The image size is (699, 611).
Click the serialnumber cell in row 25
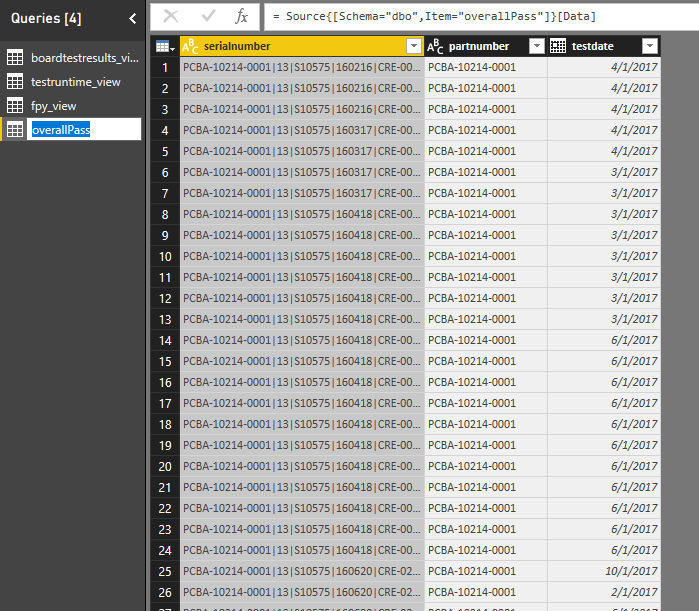[302, 571]
